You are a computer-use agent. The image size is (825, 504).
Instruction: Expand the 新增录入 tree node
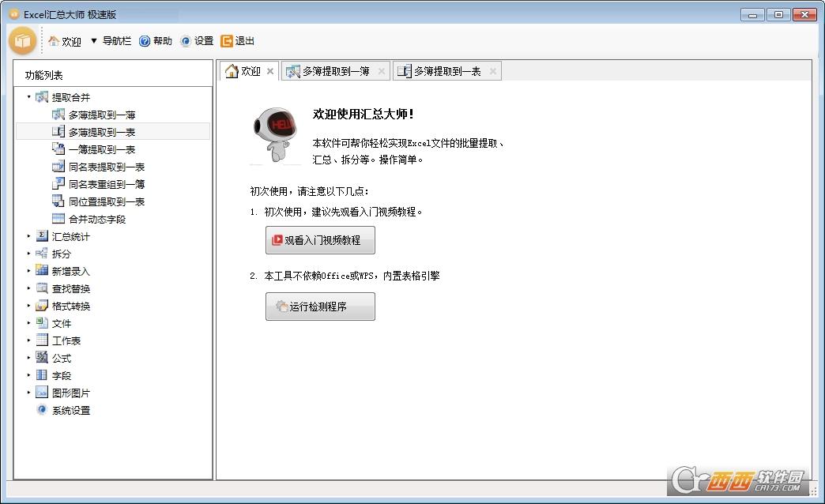[x=28, y=271]
